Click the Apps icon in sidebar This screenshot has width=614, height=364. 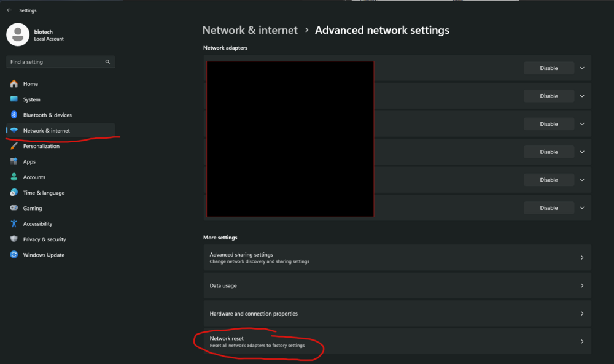[14, 161]
